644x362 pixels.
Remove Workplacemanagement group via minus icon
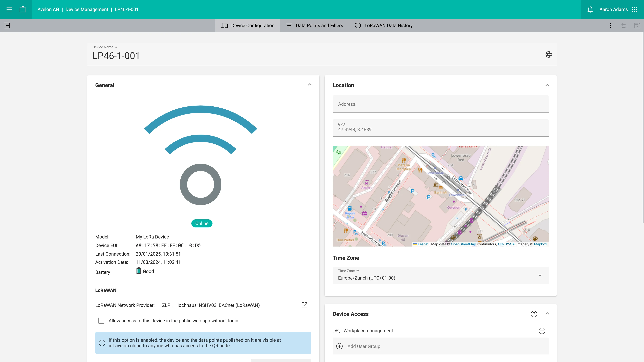pos(542,331)
